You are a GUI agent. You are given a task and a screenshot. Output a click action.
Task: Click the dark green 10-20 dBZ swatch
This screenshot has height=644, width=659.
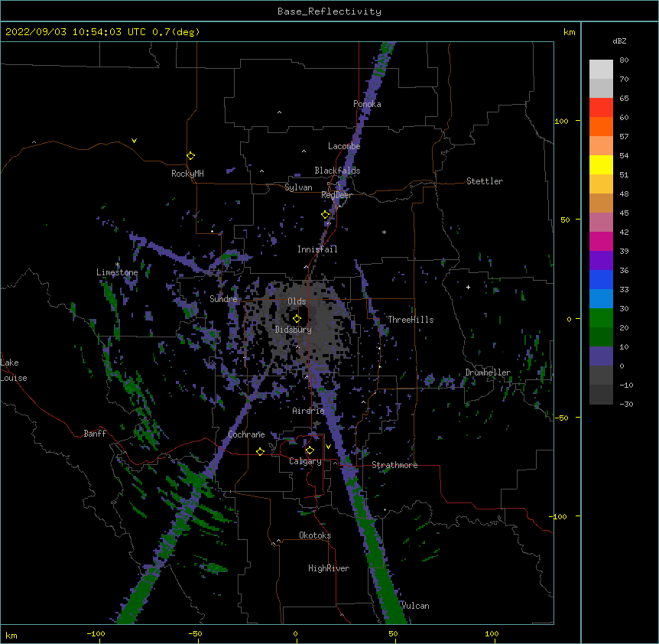click(x=601, y=337)
